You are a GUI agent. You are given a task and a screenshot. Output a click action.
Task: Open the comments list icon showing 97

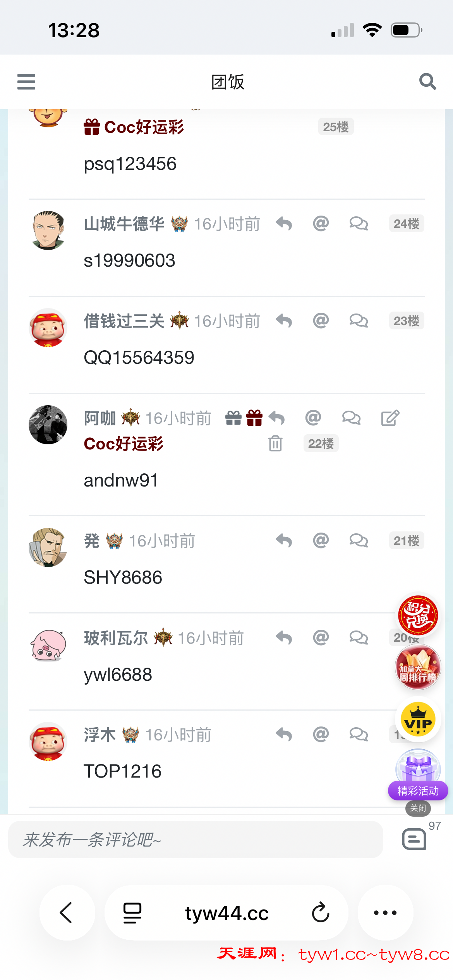click(x=414, y=839)
